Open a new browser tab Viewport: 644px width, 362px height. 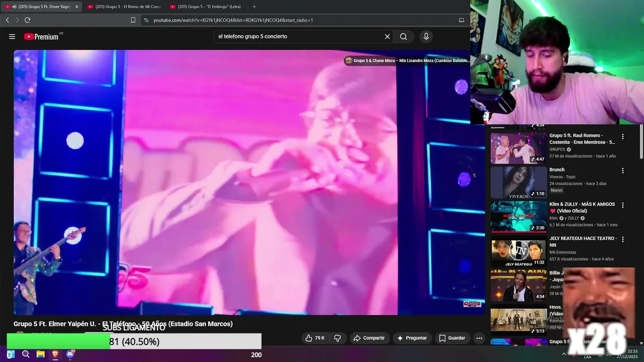pyautogui.click(x=254, y=7)
